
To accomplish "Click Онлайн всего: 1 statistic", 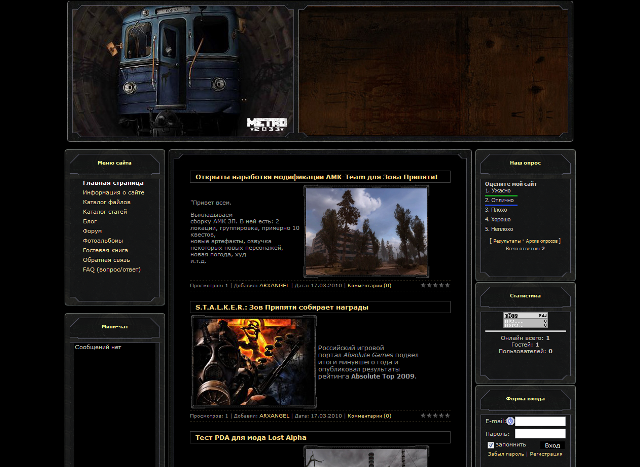I will pos(525,338).
